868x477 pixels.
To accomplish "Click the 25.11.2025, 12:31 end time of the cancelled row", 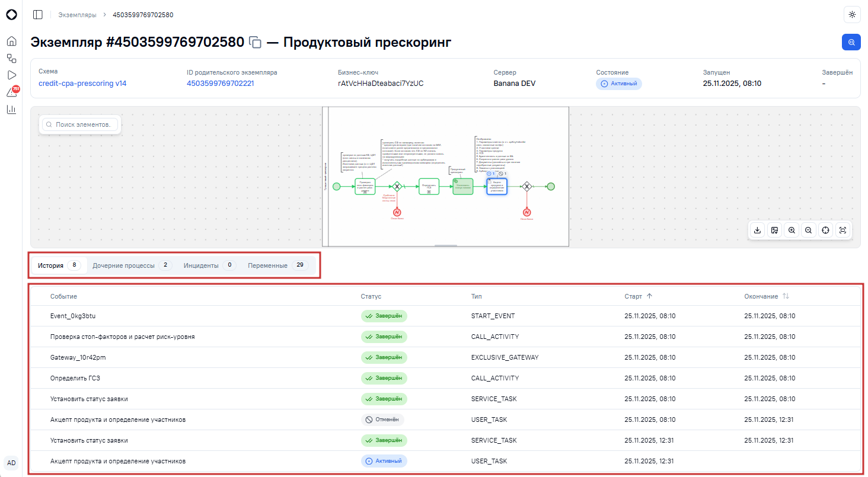I will (770, 420).
